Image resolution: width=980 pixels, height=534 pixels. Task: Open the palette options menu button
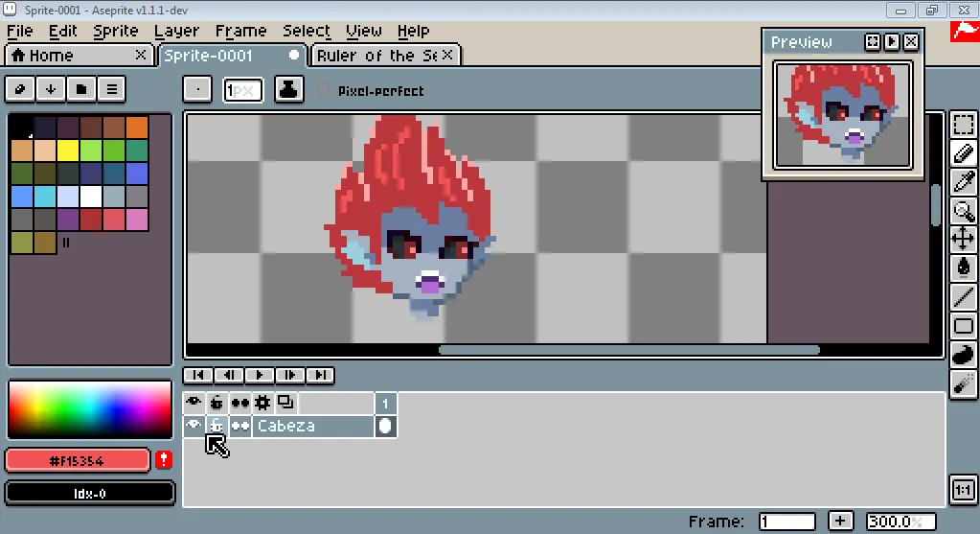112,89
